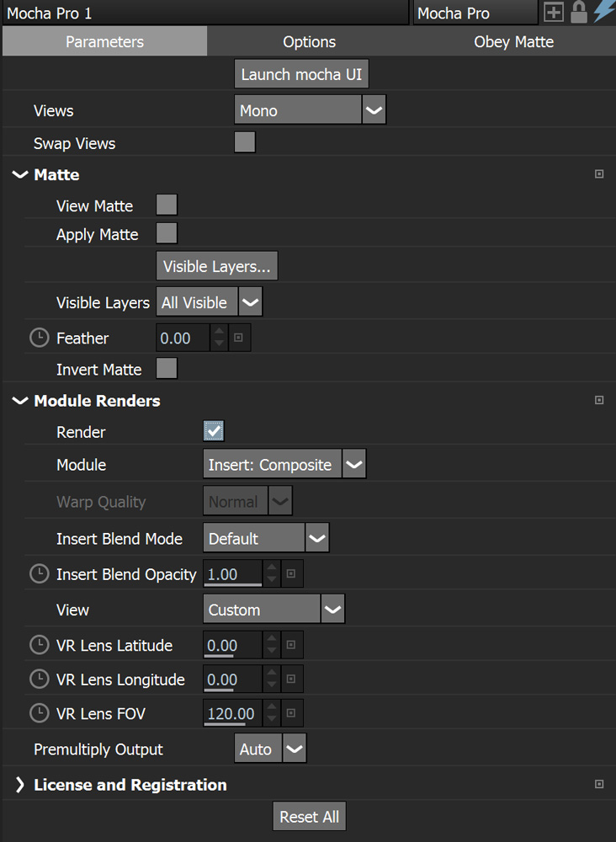Open the Views Mono dropdown
616x842 pixels.
310,110
